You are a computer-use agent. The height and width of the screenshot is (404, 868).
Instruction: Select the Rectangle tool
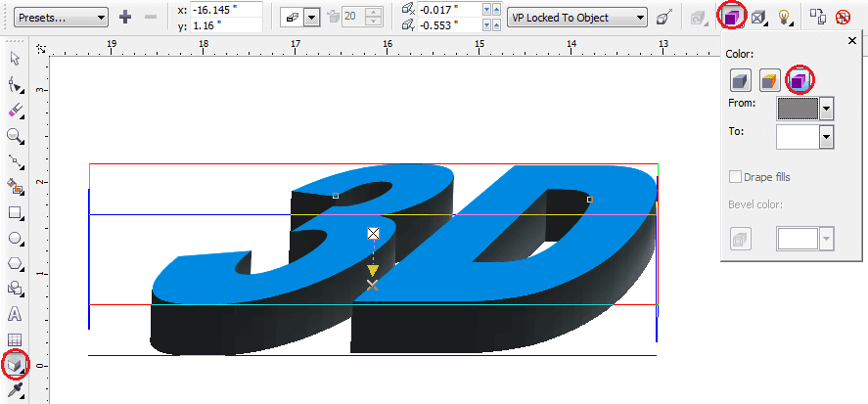tap(15, 212)
